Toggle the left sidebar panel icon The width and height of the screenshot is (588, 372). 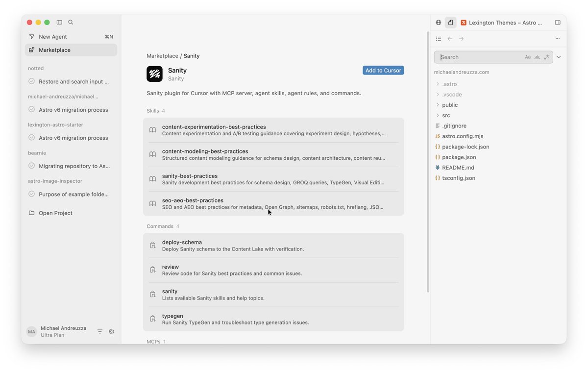click(59, 22)
